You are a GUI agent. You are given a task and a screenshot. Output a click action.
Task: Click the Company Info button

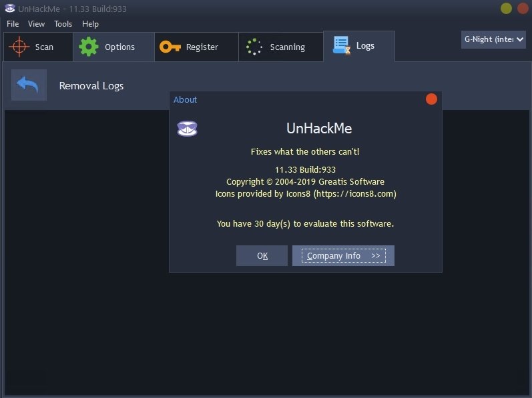click(343, 256)
